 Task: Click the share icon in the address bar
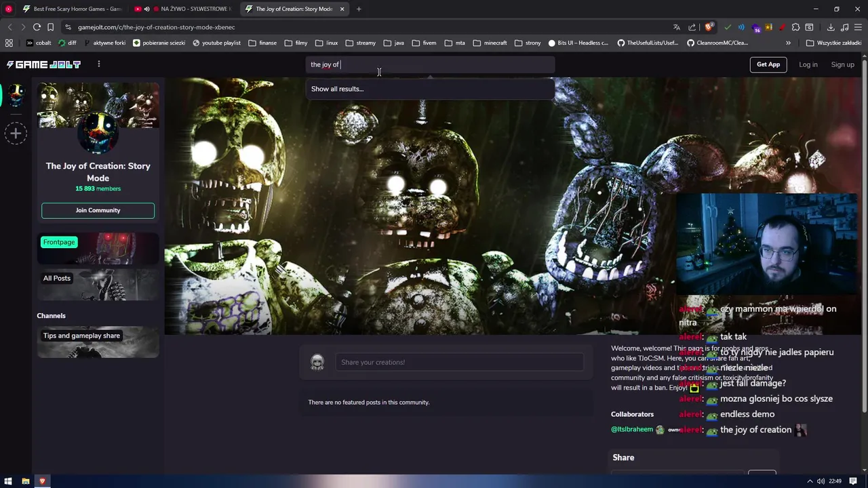click(692, 27)
